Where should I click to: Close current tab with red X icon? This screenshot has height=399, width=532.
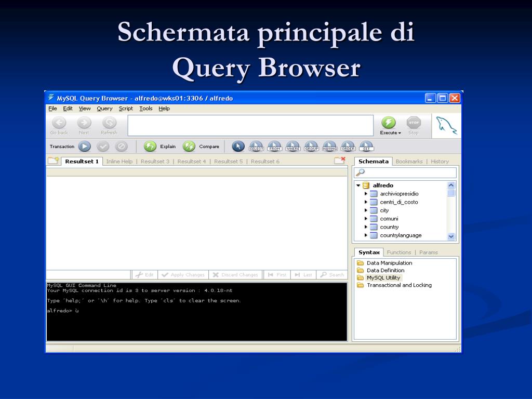(x=340, y=160)
